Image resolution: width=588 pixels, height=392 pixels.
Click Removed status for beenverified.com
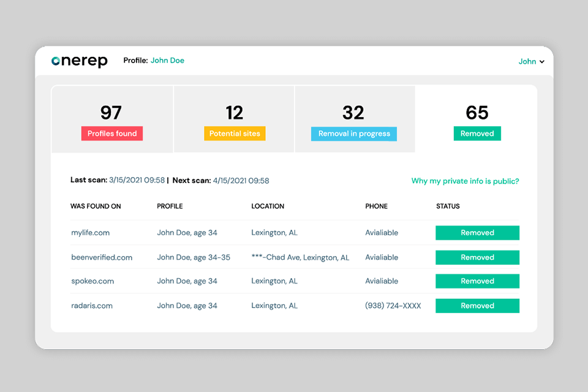477,257
